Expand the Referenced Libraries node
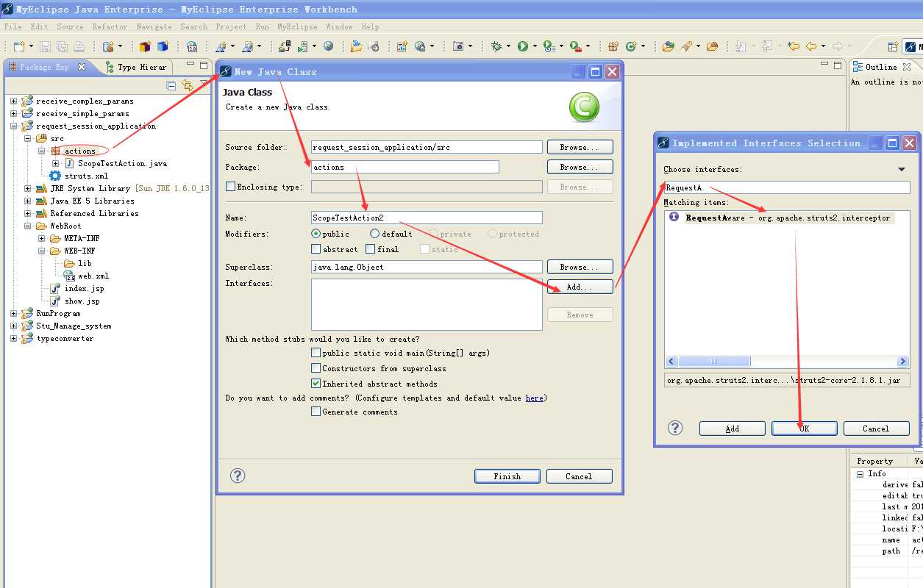Viewport: 923px width, 588px height. coord(27,213)
